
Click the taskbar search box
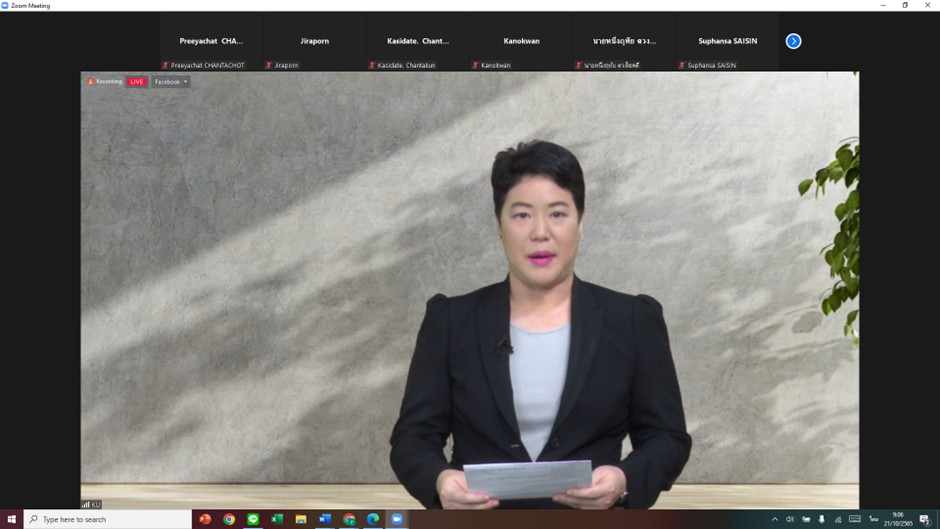[x=107, y=519]
